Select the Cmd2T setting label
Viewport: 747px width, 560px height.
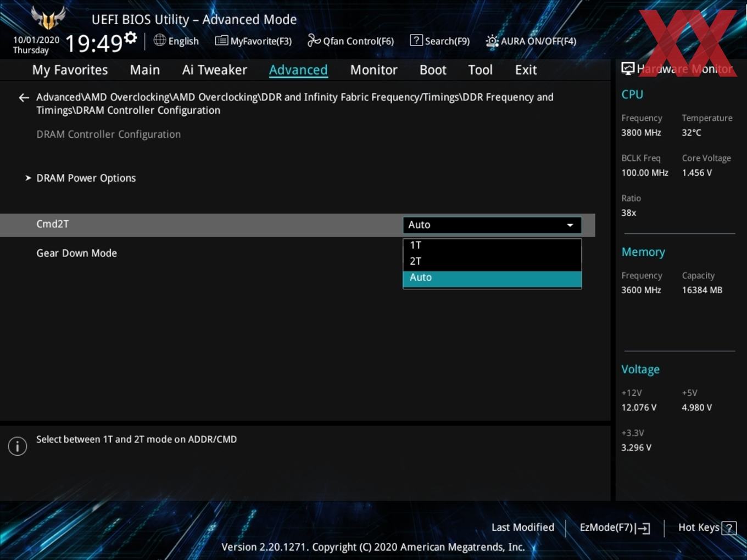point(52,224)
